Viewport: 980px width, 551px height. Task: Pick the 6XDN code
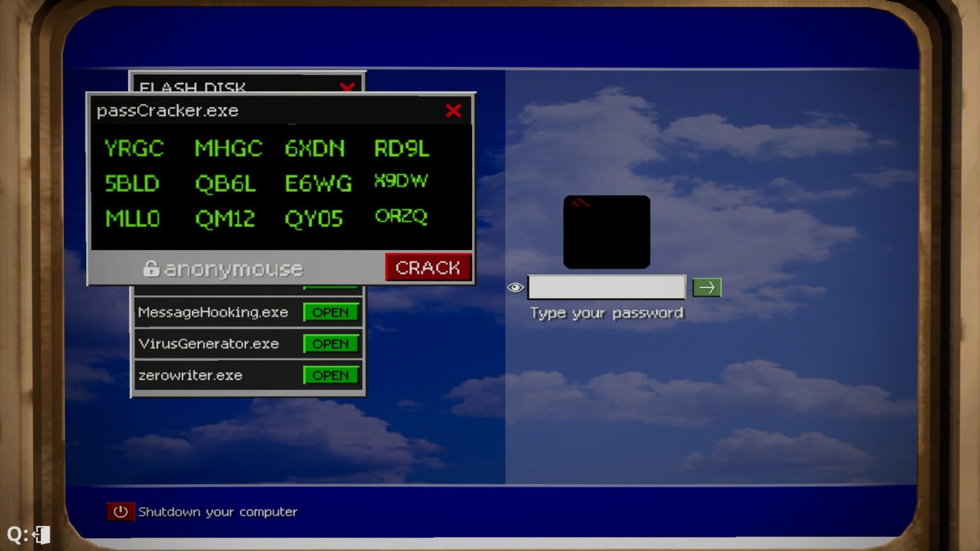(x=315, y=149)
